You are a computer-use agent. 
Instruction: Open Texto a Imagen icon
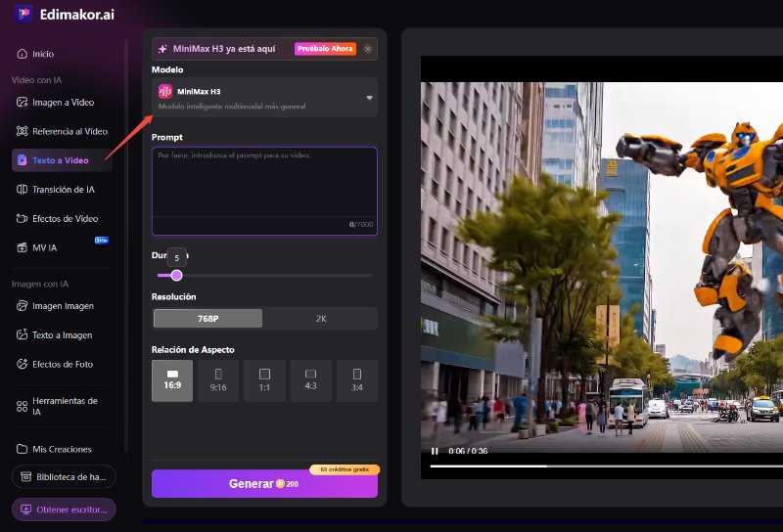[x=22, y=334]
